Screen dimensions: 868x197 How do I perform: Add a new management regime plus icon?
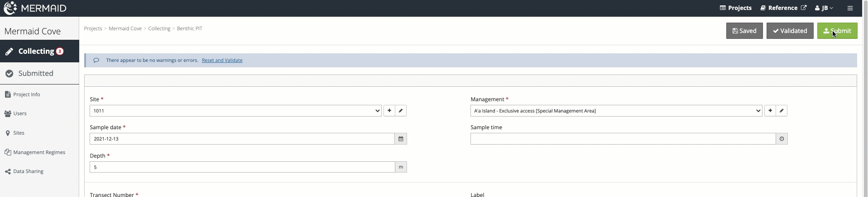(x=770, y=111)
